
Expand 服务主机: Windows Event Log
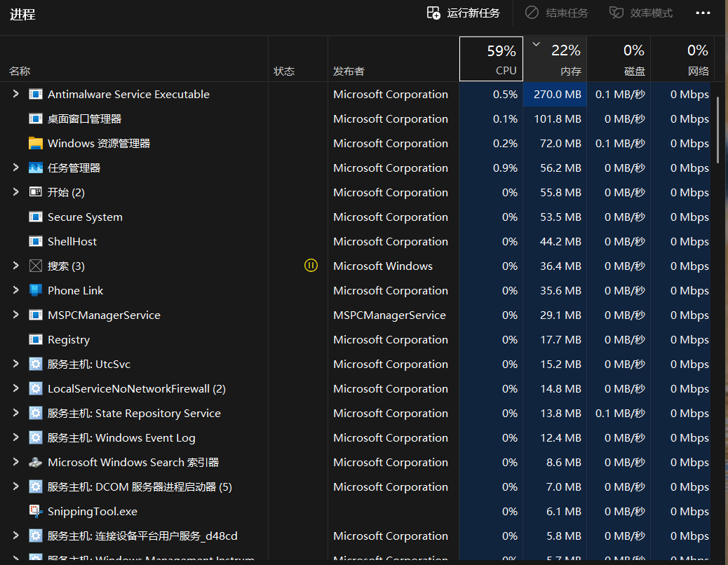pyautogui.click(x=16, y=437)
